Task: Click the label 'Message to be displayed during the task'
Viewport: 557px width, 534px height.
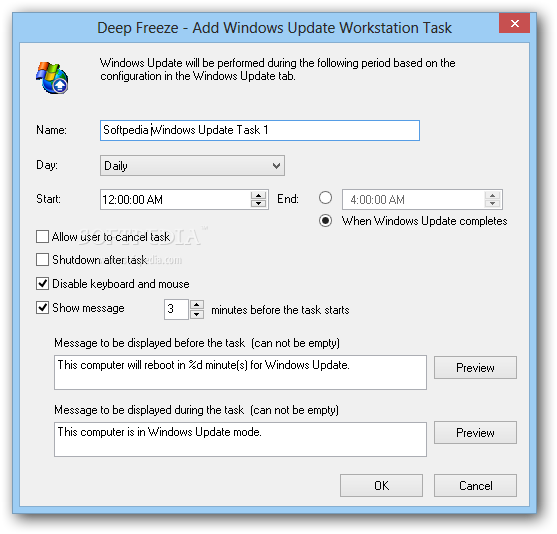Action: [x=149, y=410]
